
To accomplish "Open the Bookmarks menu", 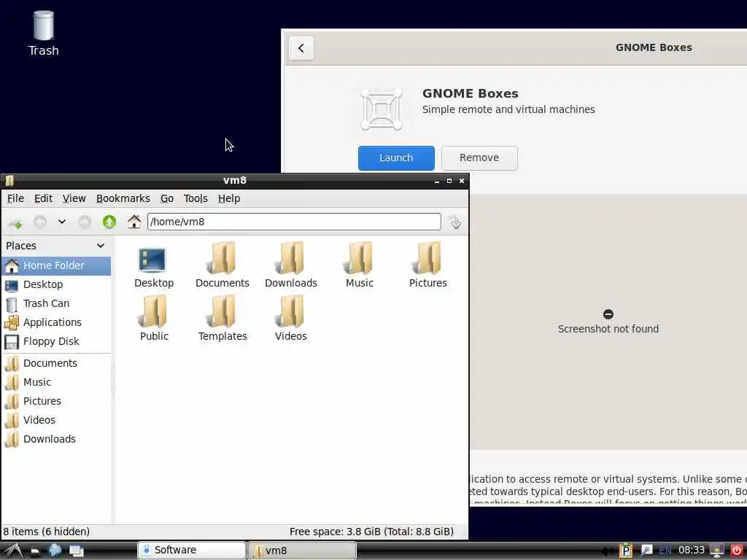I will 123,198.
